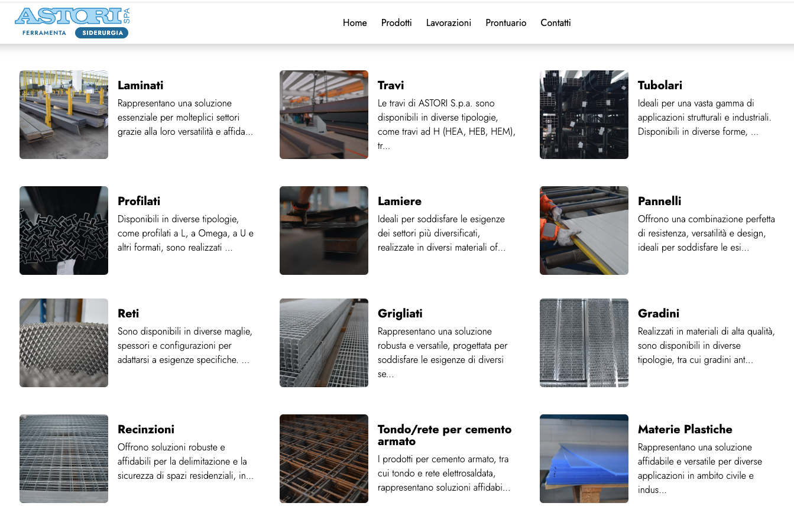794x532 pixels.
Task: Open the Recinzioni category title
Action: (146, 430)
